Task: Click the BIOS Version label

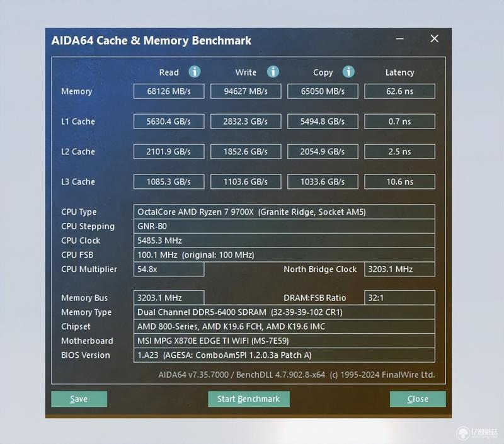Action: pyautogui.click(x=86, y=355)
